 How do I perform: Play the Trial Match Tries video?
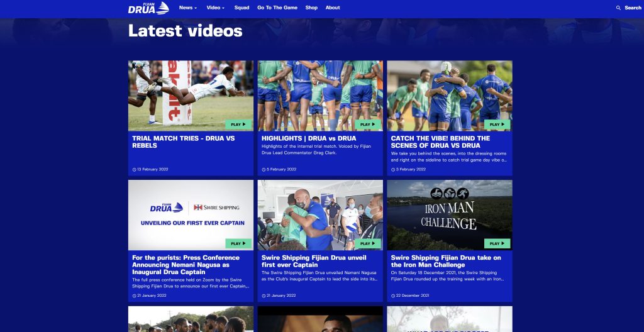(238, 124)
